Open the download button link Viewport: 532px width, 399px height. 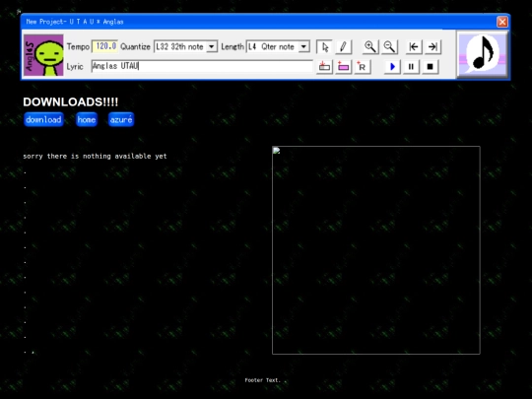pos(43,119)
